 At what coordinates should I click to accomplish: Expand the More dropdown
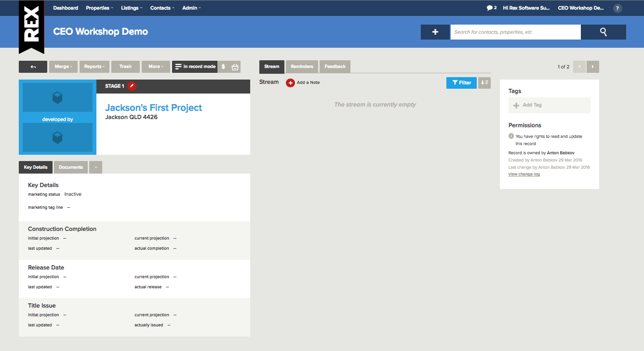pos(156,67)
